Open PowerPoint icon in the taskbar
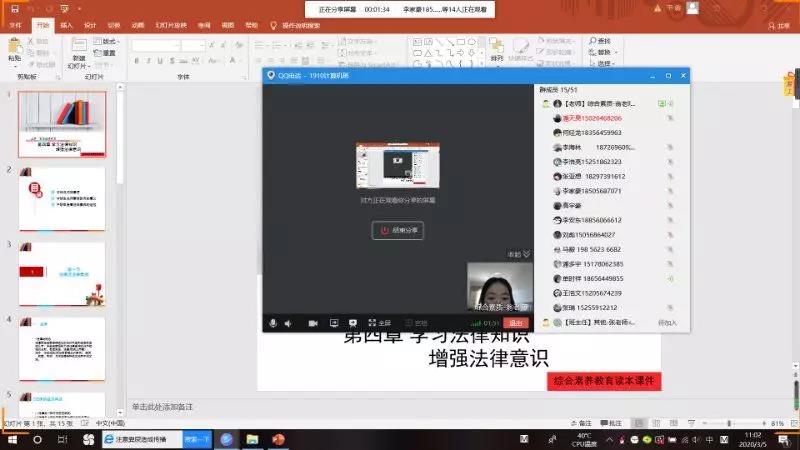This screenshot has height=450, width=800. 279,440
